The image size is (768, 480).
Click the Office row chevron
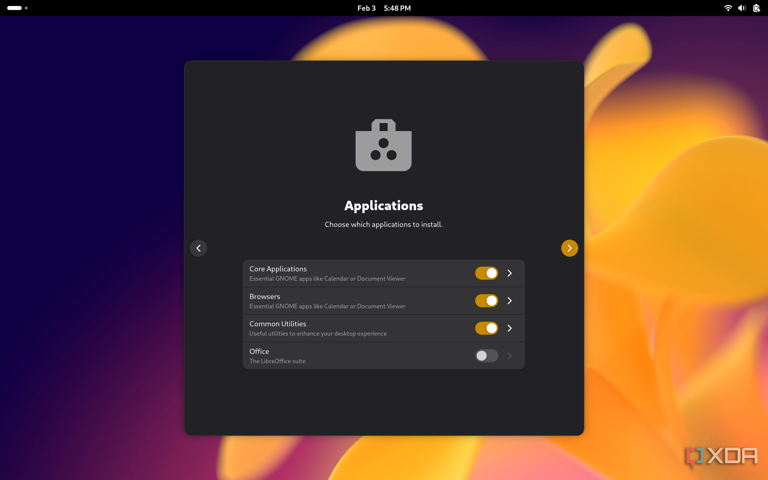tap(509, 356)
